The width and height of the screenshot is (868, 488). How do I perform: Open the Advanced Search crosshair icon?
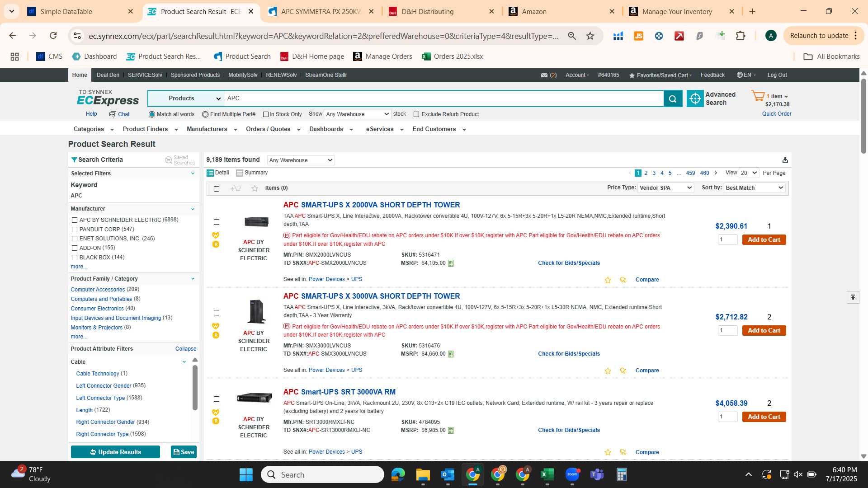(x=695, y=99)
